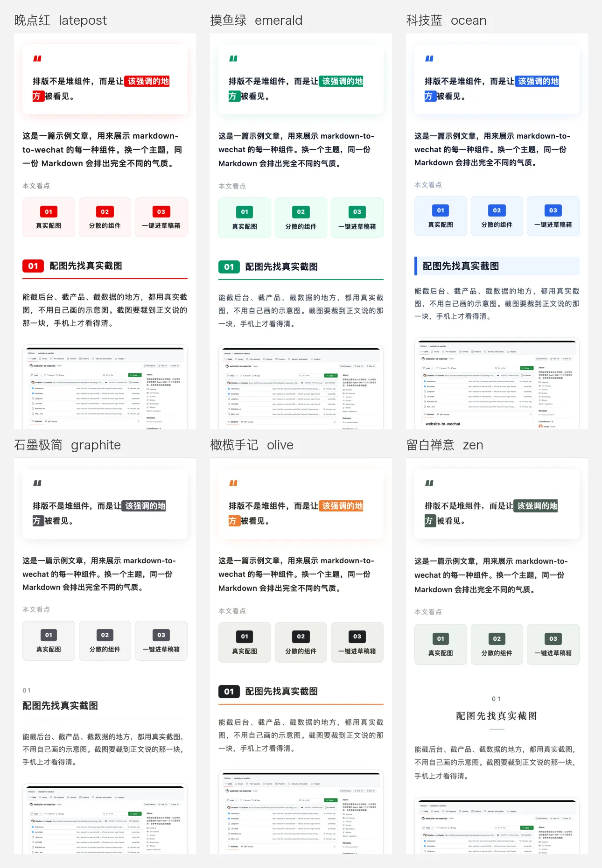Select the 一键进草稿箱 card in graphite theme
This screenshot has height=868, width=602.
click(x=161, y=641)
